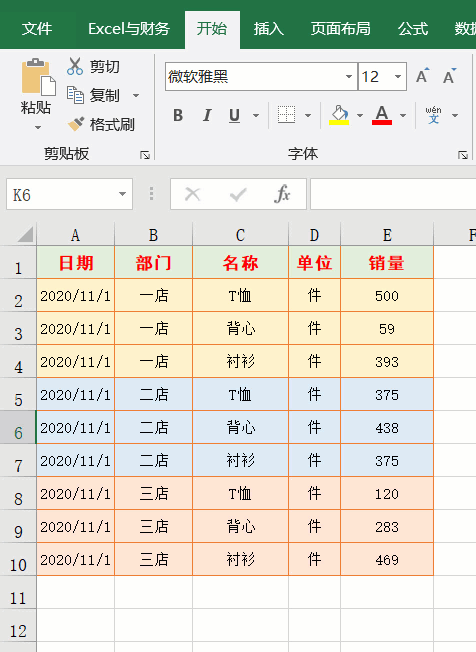Select row 11 header
The image size is (476, 652).
pyautogui.click(x=18, y=593)
